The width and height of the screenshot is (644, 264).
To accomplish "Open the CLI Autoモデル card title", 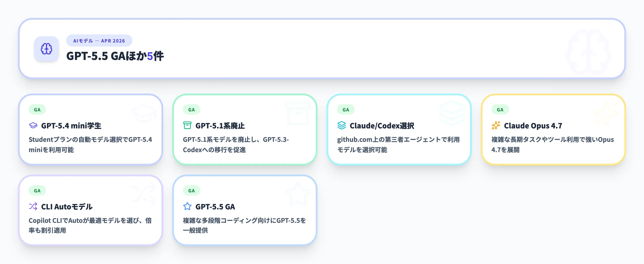I will (x=67, y=207).
